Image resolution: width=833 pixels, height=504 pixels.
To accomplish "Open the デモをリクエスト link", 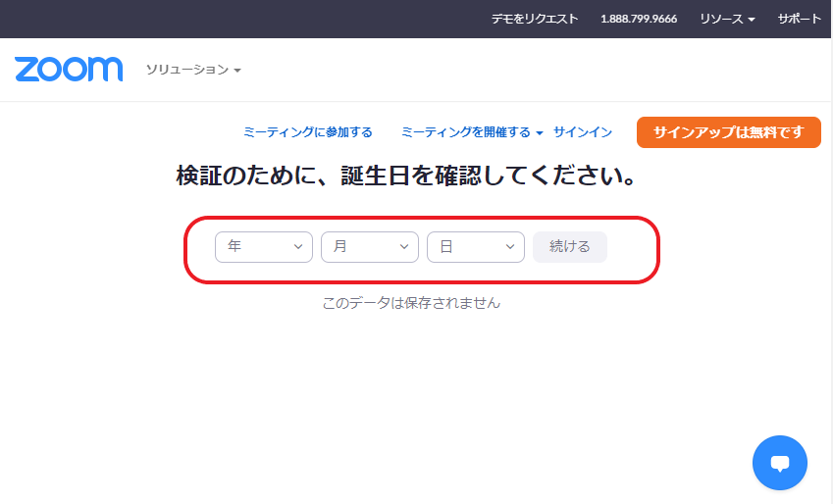I will point(535,19).
